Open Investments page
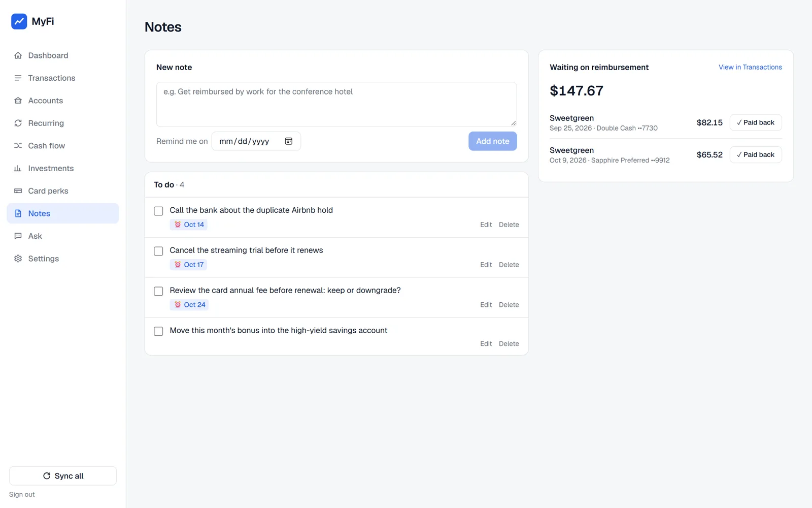 tap(63, 168)
